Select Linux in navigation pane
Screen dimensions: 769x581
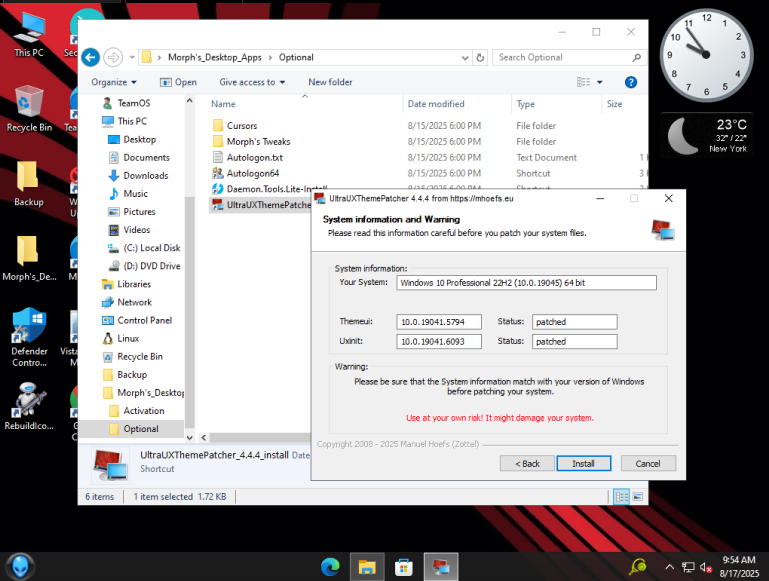[x=121, y=339]
